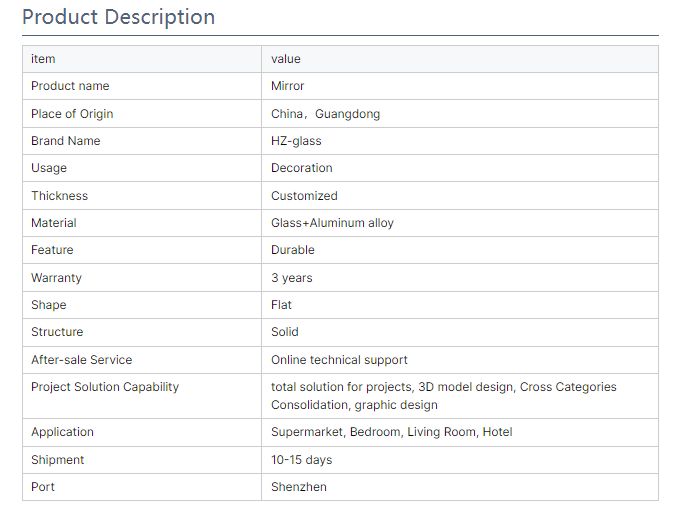This screenshot has height=516, width=681.
Task: Select 'Online technical support' value cell
Action: point(460,360)
